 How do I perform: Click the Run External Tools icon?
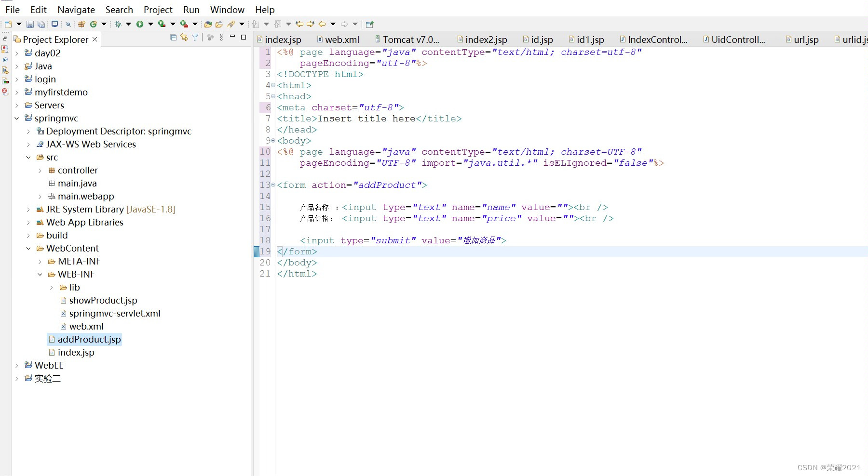click(x=184, y=24)
